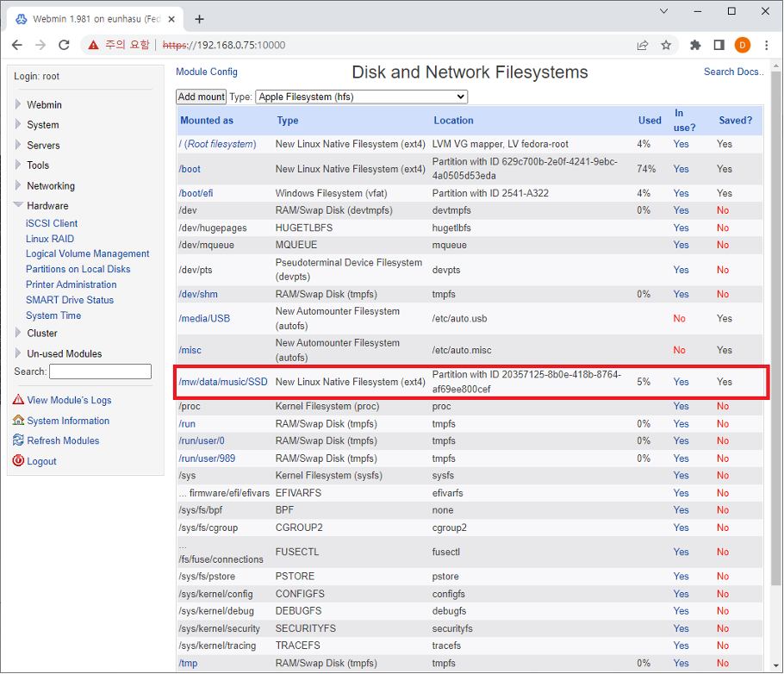The image size is (784, 674).
Task: Reload the page with browser refresh icon
Action: click(x=64, y=45)
